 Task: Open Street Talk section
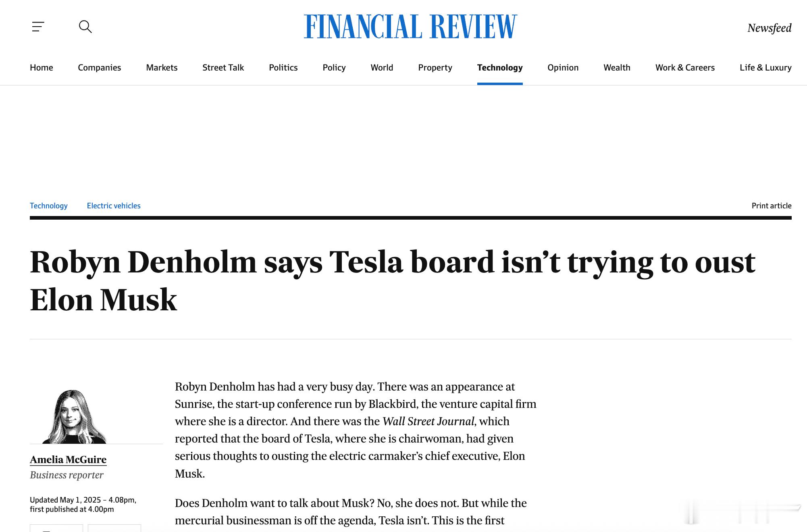tap(223, 68)
